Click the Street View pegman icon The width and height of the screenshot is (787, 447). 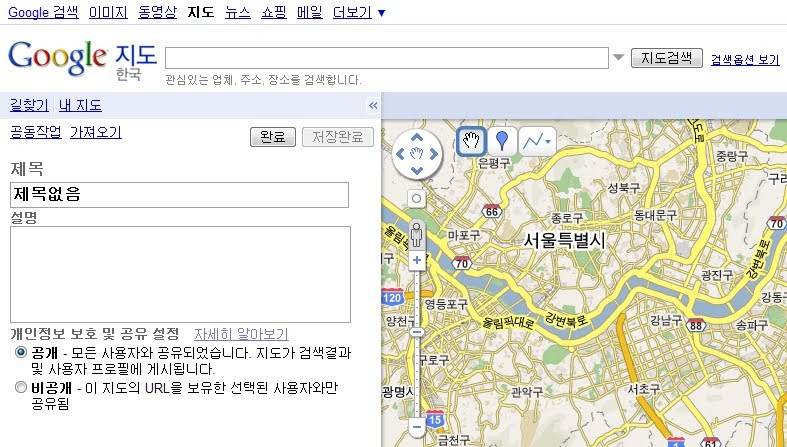coord(416,235)
